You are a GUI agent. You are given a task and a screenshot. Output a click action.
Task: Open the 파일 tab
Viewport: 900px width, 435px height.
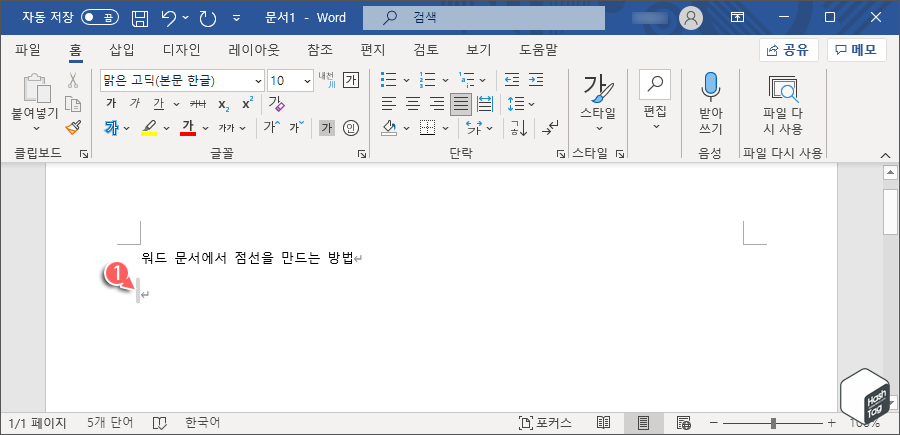(28, 50)
